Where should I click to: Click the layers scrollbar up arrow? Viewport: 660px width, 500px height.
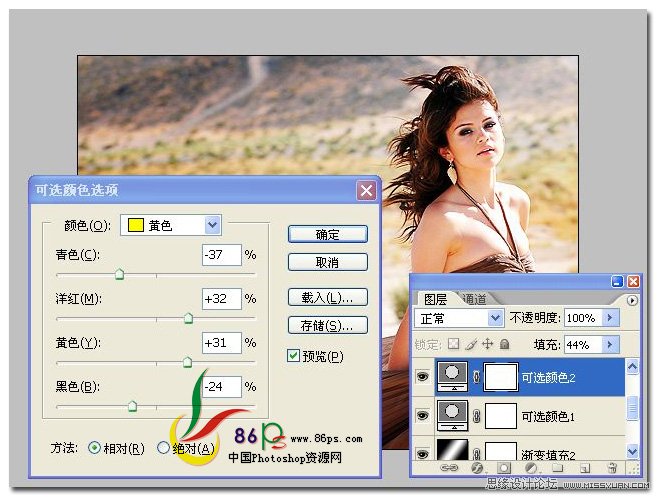632,367
